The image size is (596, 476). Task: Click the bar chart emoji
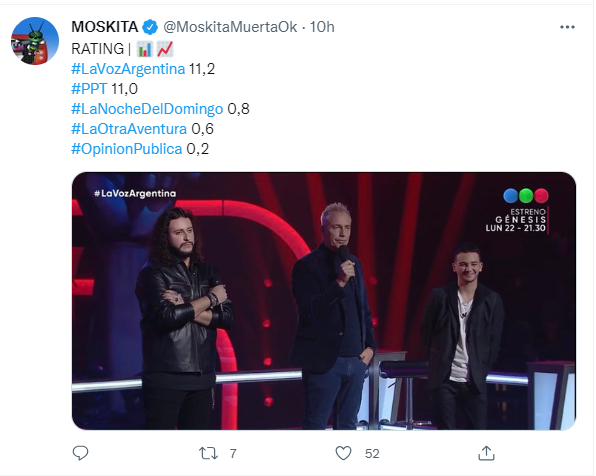click(144, 49)
